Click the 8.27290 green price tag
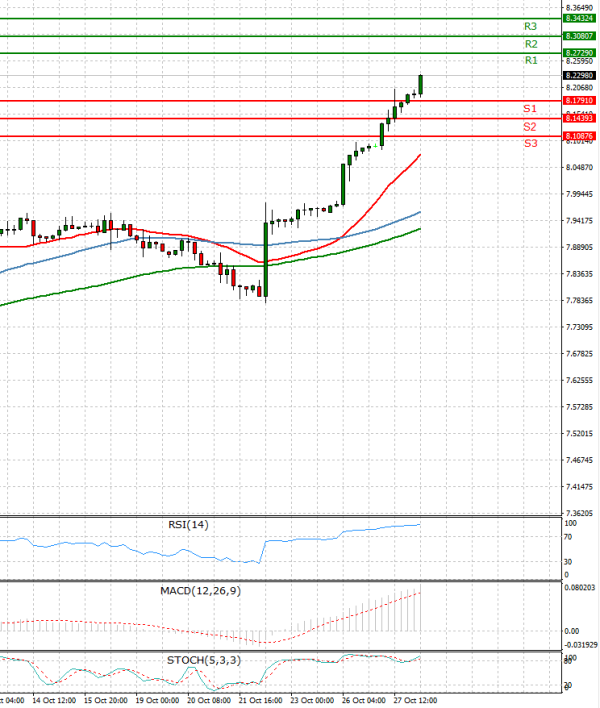 [579, 52]
